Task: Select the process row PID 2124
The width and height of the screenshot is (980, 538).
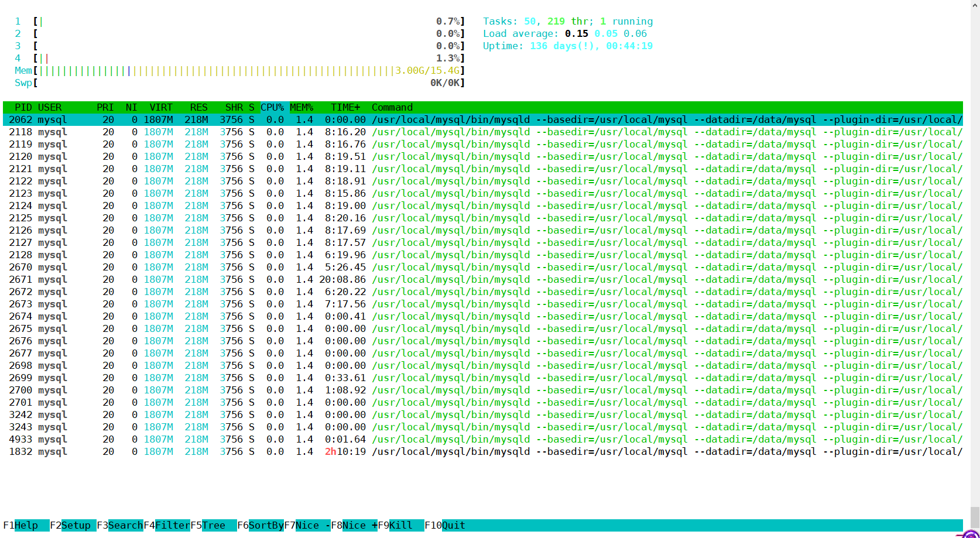Action: (x=483, y=205)
